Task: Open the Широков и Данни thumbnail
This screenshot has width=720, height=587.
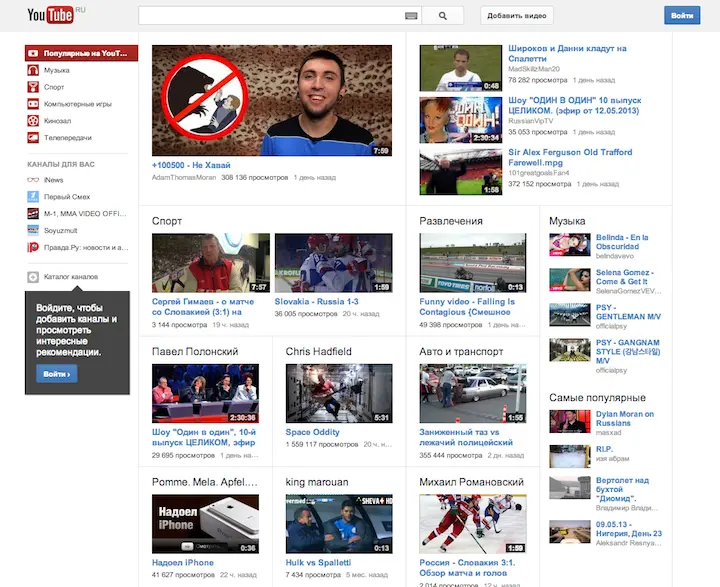Action: (461, 68)
